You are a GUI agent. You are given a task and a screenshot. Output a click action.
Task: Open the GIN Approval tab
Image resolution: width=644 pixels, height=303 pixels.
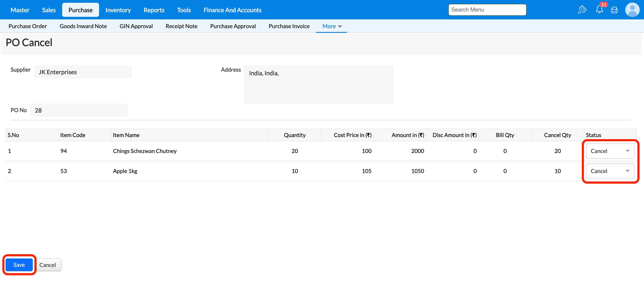point(136,26)
